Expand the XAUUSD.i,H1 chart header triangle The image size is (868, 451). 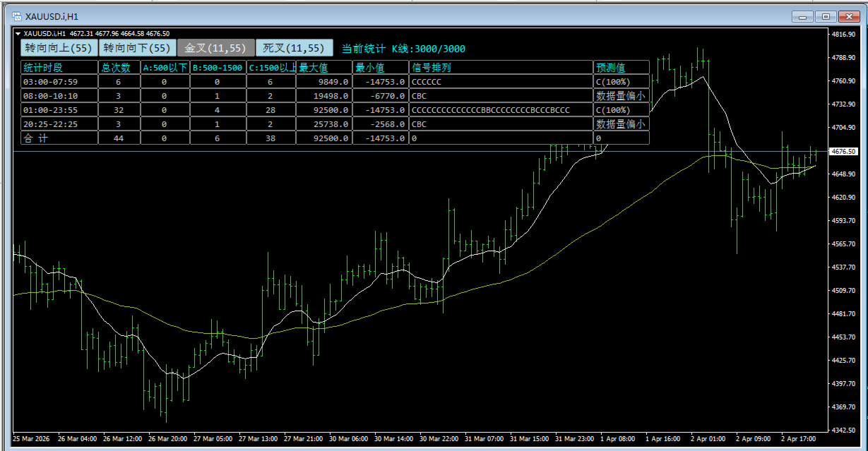18,33
